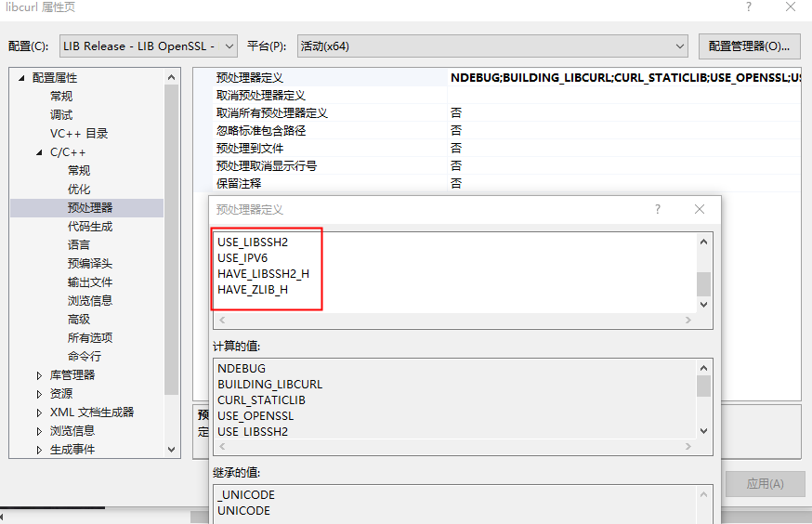Open the 配置 configuration dropdown
This screenshot has width=812, height=524.
point(148,46)
